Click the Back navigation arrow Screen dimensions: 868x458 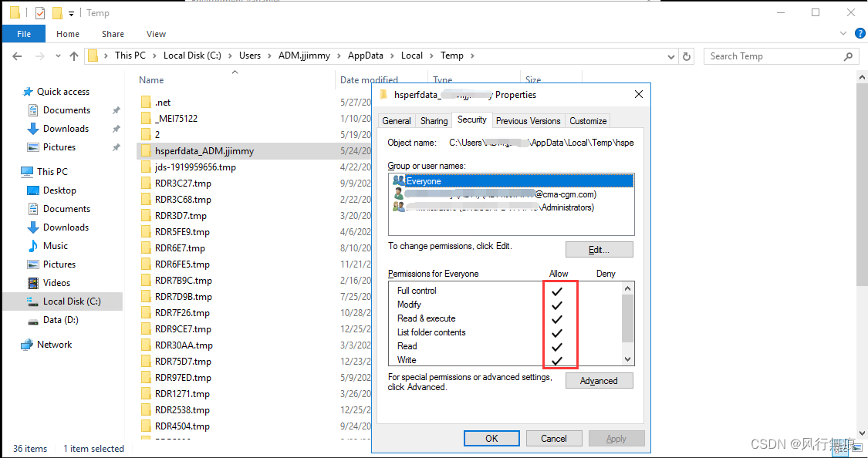tap(17, 56)
